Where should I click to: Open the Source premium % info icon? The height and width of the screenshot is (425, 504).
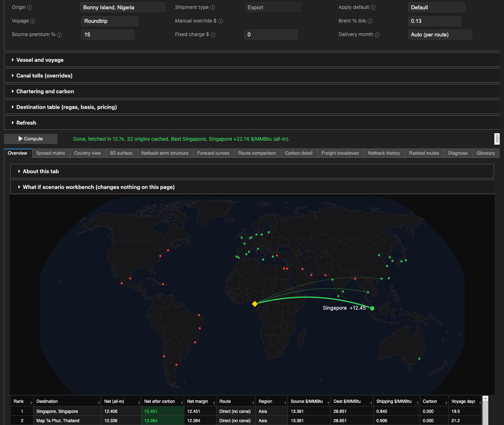(59, 35)
